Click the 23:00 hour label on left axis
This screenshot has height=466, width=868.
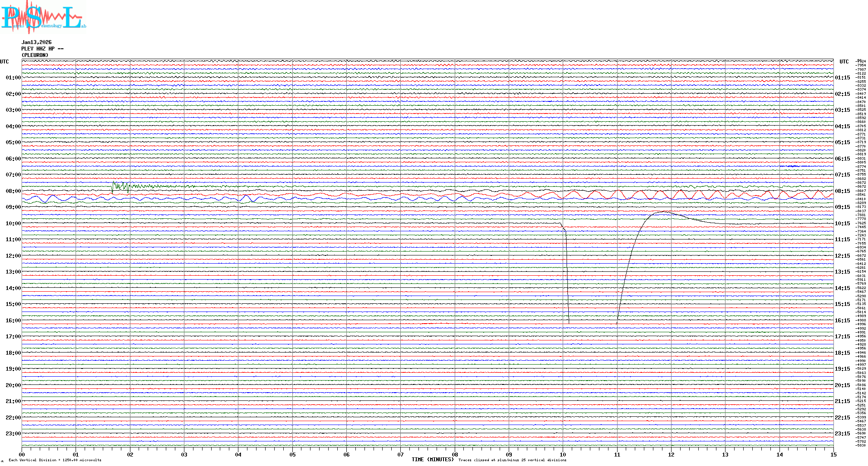tap(13, 434)
